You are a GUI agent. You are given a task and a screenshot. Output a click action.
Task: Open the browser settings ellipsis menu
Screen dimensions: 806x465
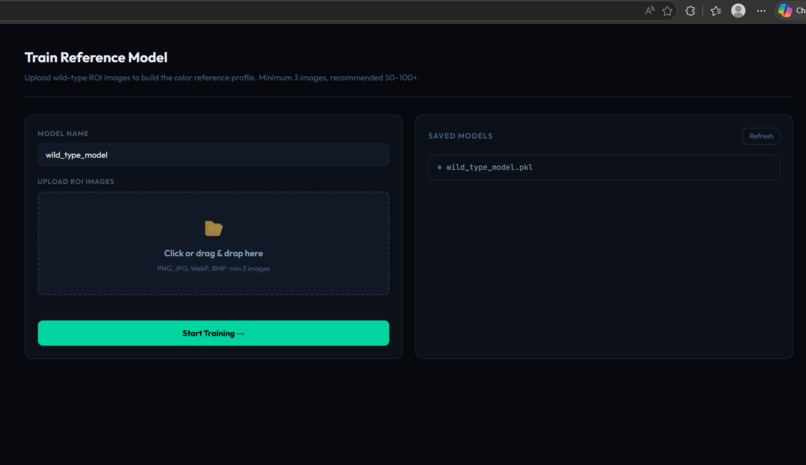761,11
